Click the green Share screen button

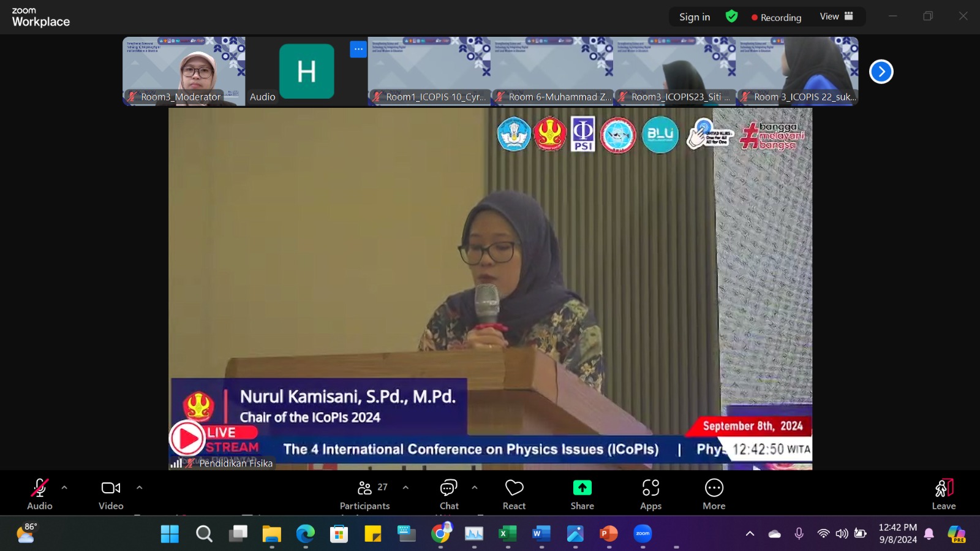pos(582,494)
